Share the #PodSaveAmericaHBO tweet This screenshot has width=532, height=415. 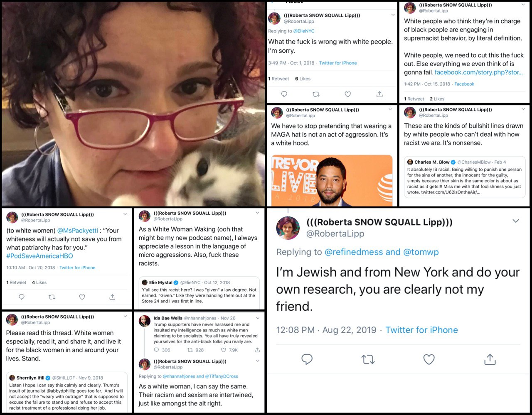pos(112,297)
